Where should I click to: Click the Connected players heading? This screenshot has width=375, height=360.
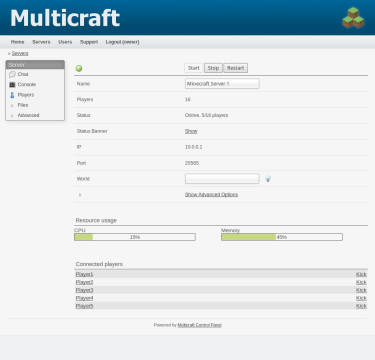(x=99, y=264)
